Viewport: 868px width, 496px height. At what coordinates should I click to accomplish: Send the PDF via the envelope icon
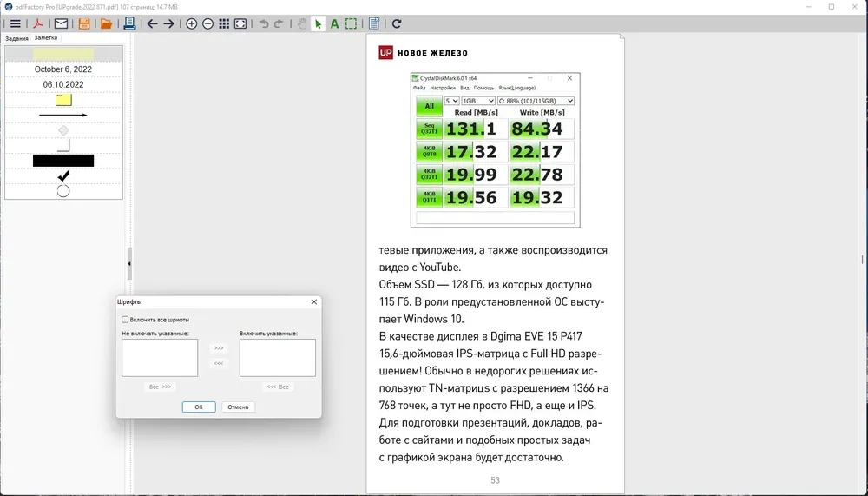coord(61,23)
